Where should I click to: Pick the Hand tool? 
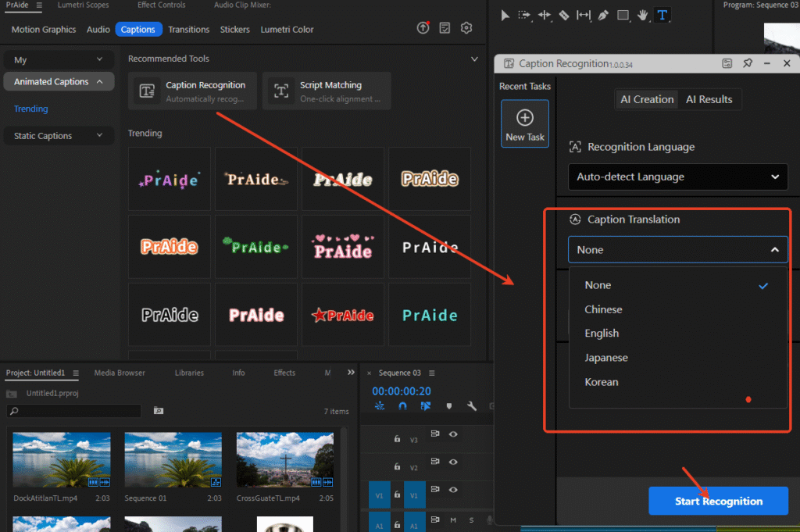[x=642, y=14]
